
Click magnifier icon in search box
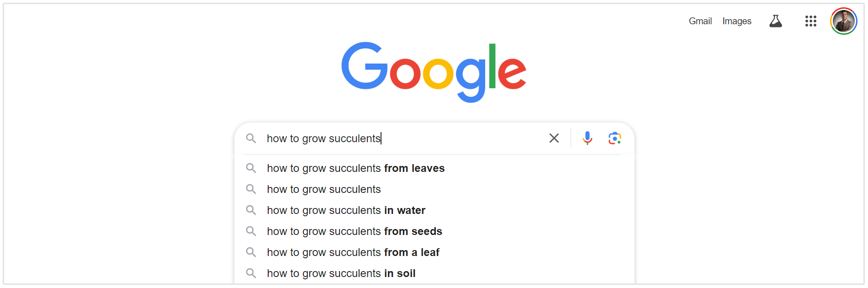pyautogui.click(x=251, y=138)
